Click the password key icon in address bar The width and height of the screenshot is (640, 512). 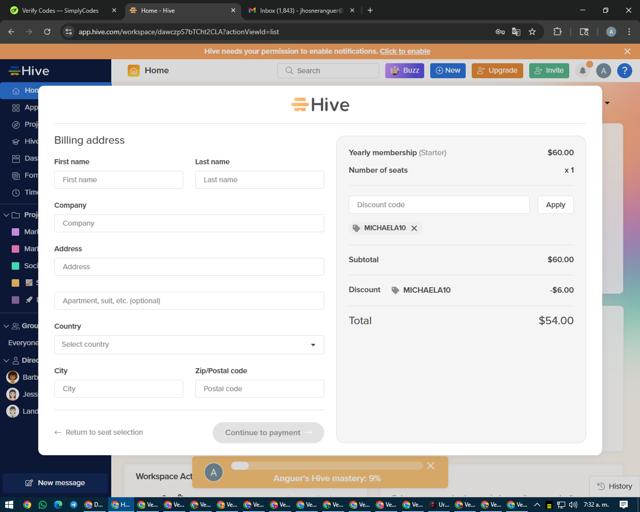click(x=500, y=32)
